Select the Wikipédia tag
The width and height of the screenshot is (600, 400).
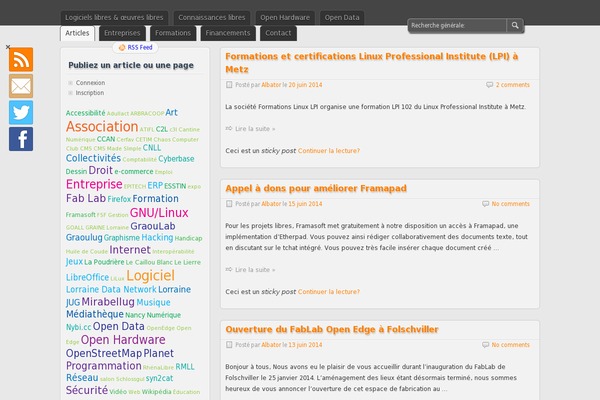point(157,392)
